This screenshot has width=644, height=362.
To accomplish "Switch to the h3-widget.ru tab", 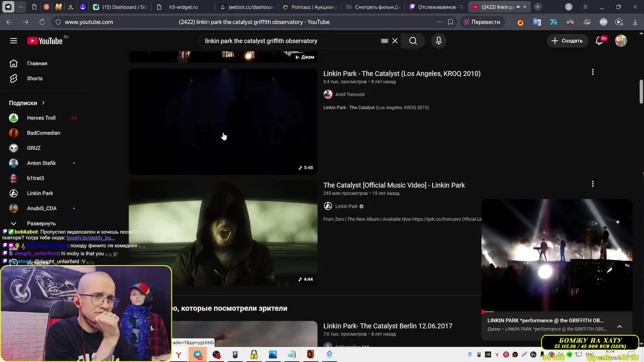I will pos(184,7).
